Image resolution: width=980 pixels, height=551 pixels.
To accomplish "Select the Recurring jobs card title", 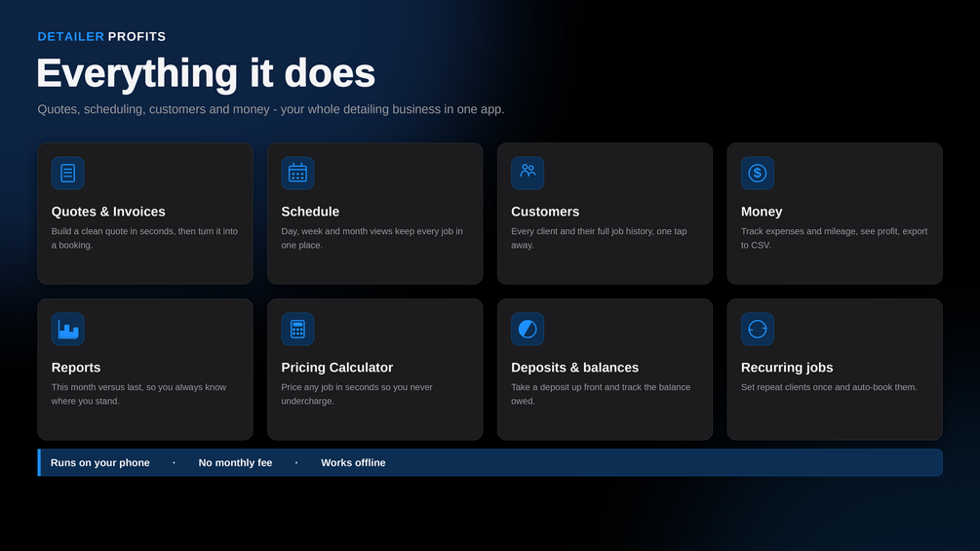I will (x=787, y=368).
